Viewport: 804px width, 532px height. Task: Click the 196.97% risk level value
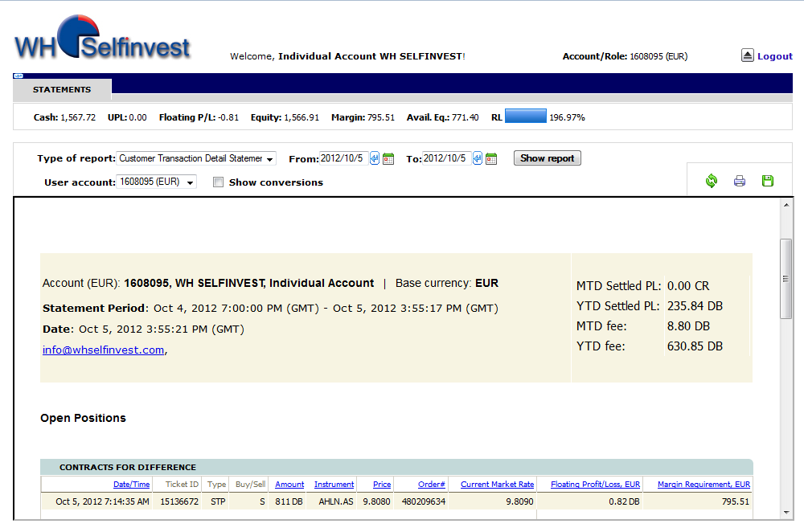[567, 117]
